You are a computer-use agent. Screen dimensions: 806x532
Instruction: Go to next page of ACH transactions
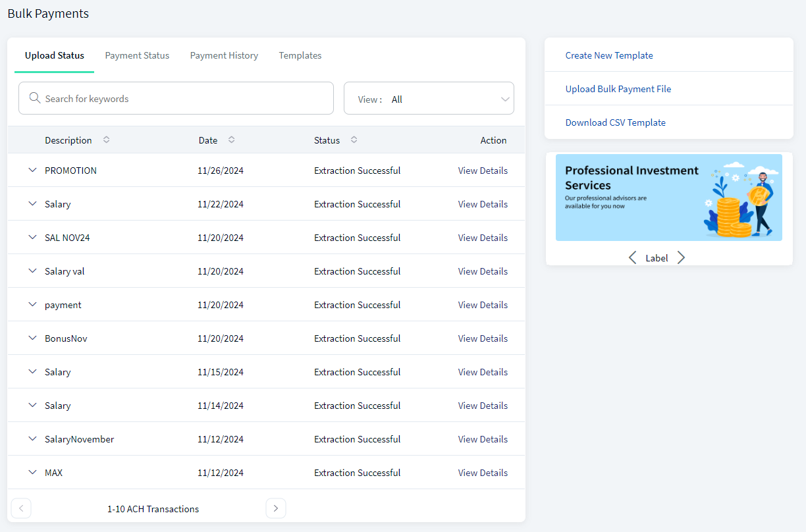pyautogui.click(x=276, y=508)
